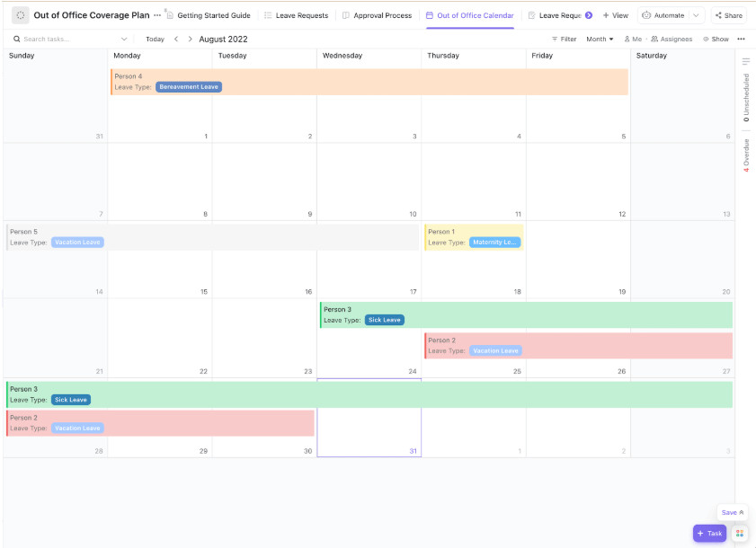Open the Approval Process tab
756x548 pixels.
(x=377, y=15)
